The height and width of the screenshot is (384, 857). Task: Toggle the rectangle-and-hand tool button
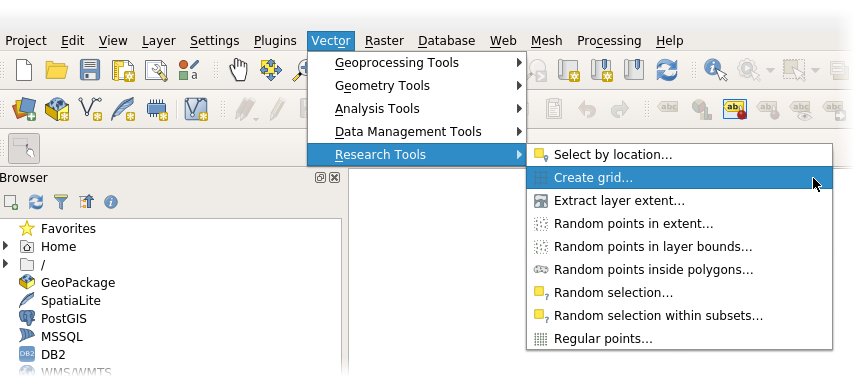pyautogui.click(x=24, y=148)
